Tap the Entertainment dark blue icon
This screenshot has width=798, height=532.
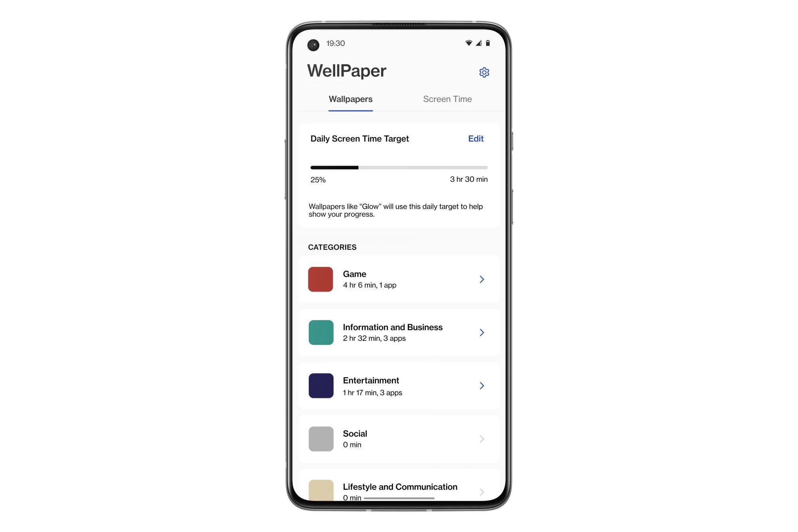click(321, 386)
